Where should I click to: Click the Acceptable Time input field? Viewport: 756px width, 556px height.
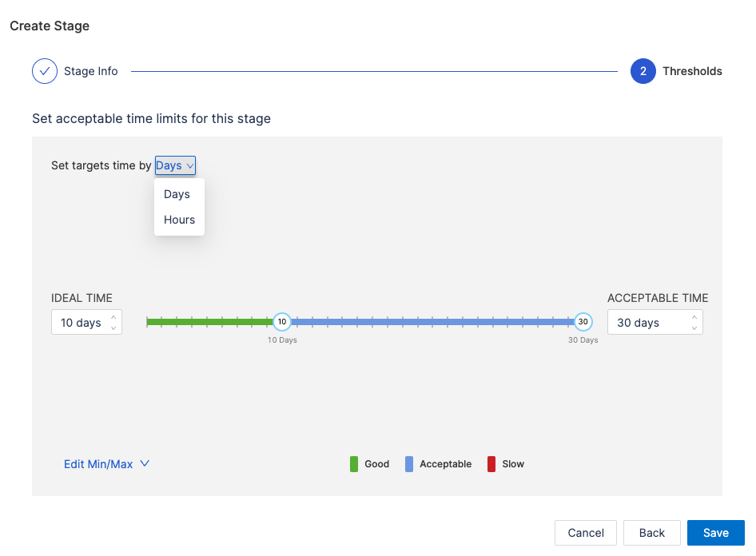[x=647, y=323]
